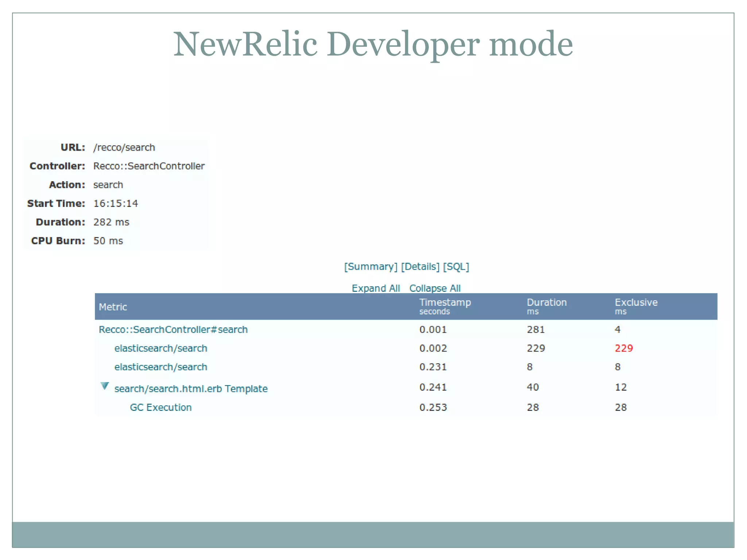The height and width of the screenshot is (560, 747).
Task: Select the 12 exclusive value
Action: pyautogui.click(x=621, y=387)
